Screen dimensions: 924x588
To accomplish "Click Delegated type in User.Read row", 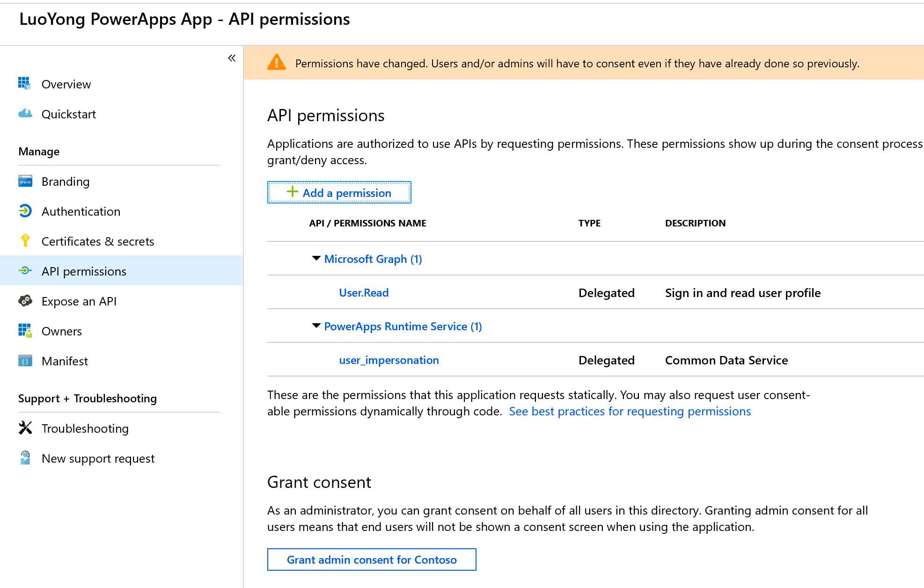I will pyautogui.click(x=607, y=293).
